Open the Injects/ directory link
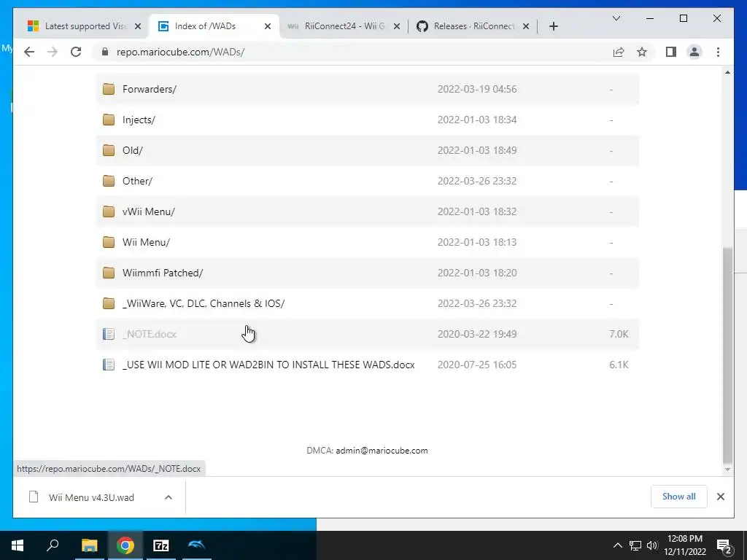The width and height of the screenshot is (747, 560). 139,120
